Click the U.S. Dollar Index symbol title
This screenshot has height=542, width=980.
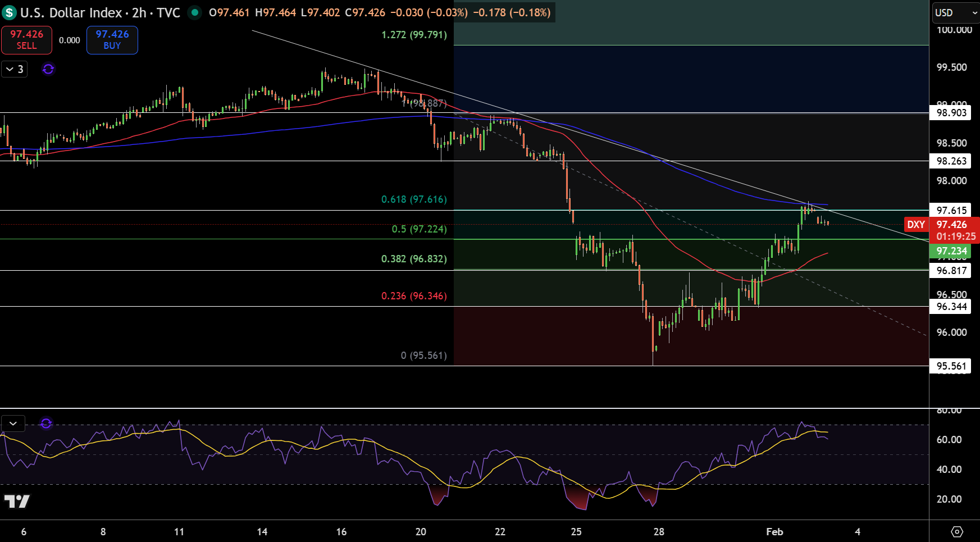click(71, 12)
